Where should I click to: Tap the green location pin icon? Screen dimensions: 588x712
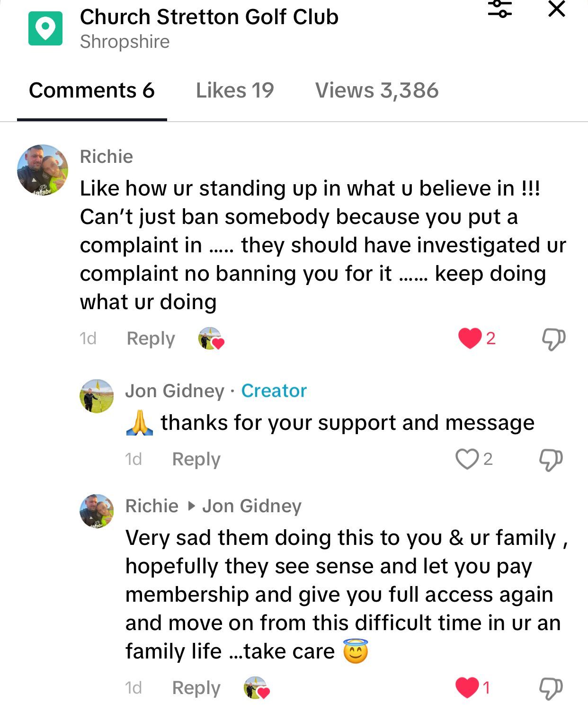[x=45, y=28]
